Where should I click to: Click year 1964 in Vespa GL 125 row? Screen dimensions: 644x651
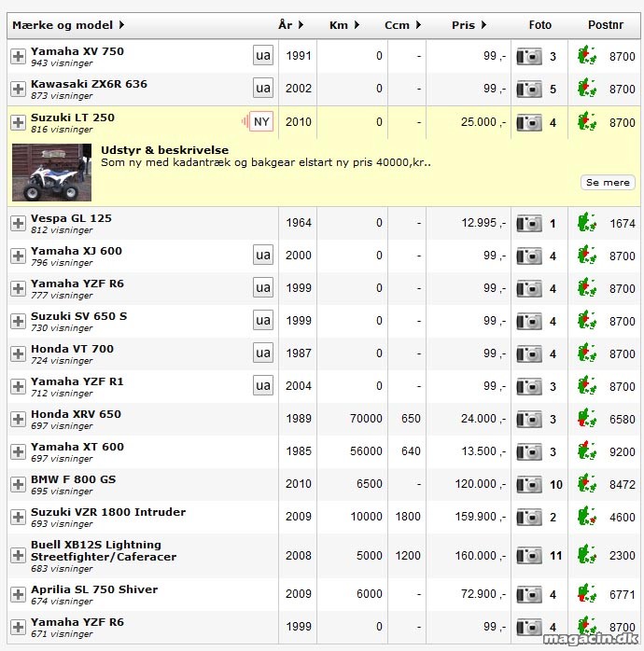299,223
